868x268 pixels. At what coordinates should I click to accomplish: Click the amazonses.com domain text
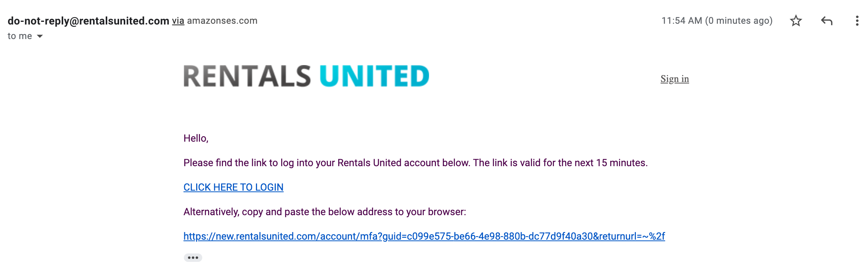click(x=222, y=21)
